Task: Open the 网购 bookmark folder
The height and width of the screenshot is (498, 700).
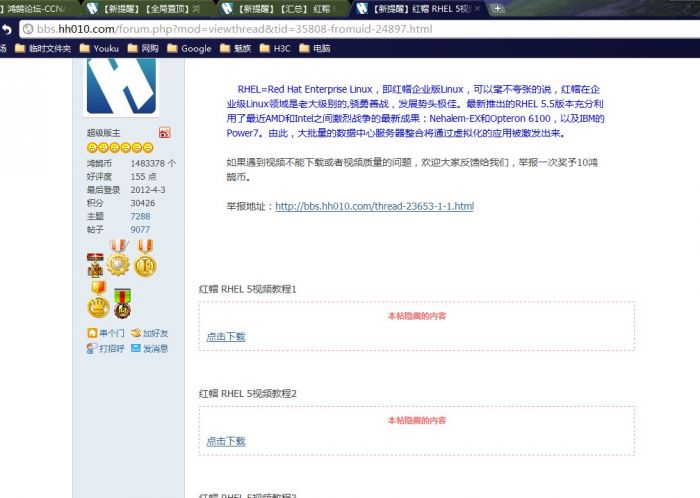Action: pyautogui.click(x=143, y=48)
